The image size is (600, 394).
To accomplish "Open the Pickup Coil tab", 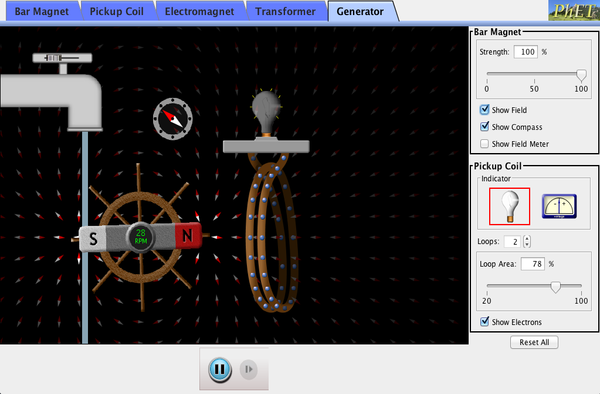I will [x=117, y=11].
